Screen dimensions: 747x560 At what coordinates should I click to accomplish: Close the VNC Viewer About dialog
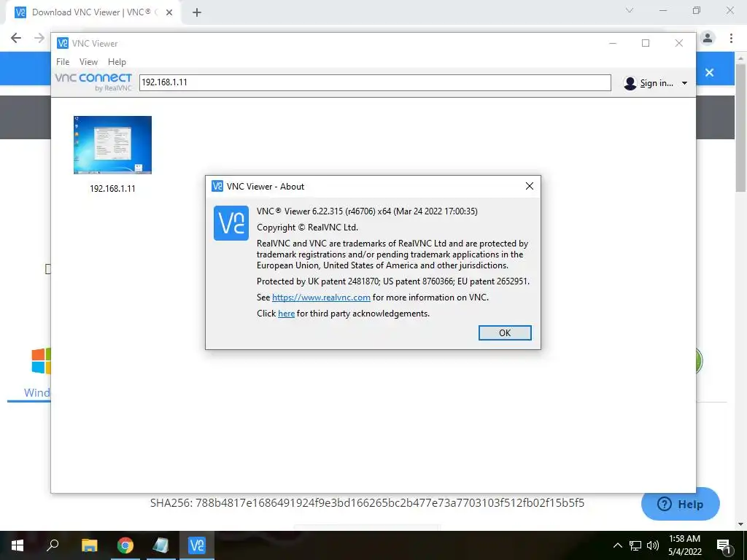(530, 186)
